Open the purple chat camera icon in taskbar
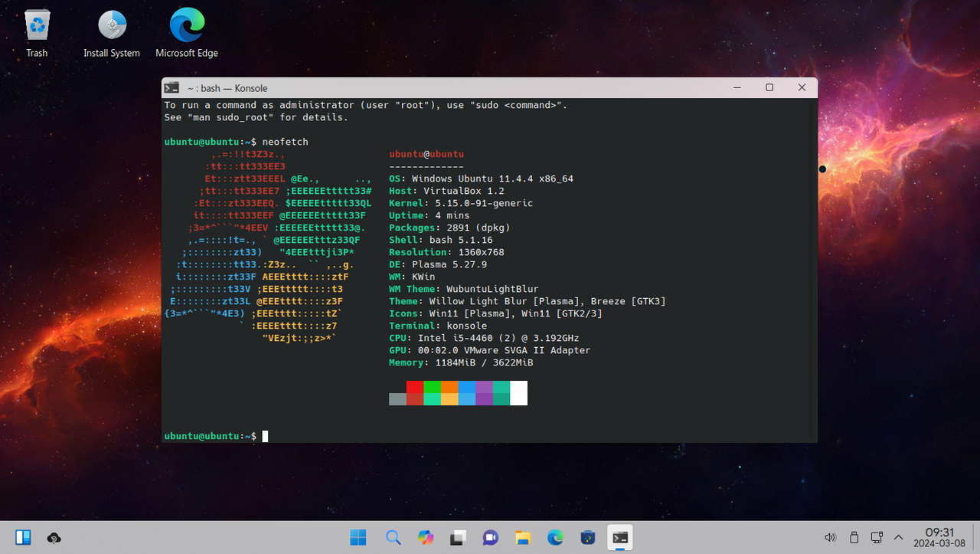Screen dimensions: 980x554 click(491, 538)
